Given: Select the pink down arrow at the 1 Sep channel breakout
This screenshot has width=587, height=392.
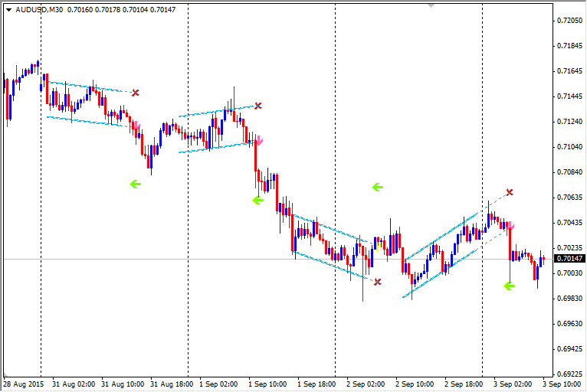Looking at the screenshot, I should click(x=260, y=141).
